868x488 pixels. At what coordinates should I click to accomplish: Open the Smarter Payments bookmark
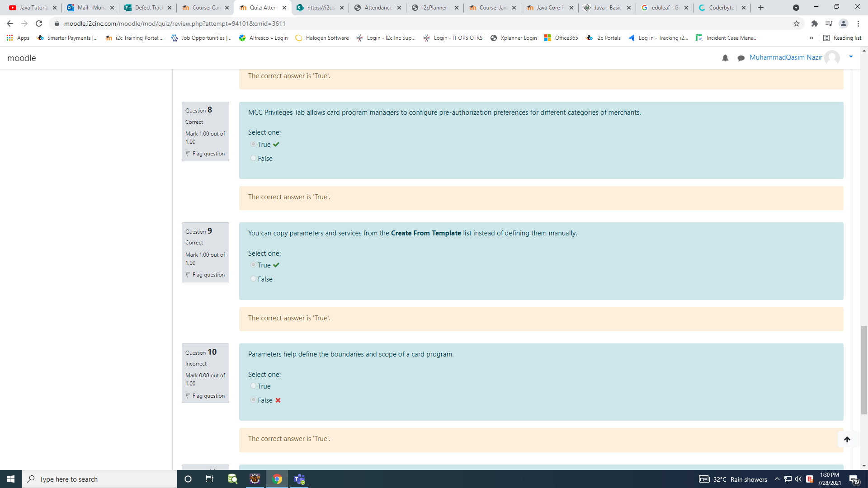[x=67, y=38]
